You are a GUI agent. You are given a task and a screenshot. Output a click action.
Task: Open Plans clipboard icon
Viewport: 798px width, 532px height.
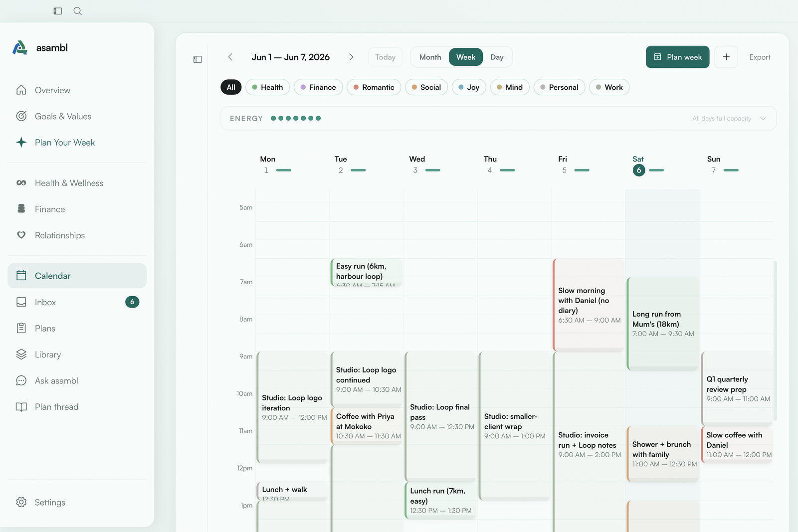tap(21, 329)
